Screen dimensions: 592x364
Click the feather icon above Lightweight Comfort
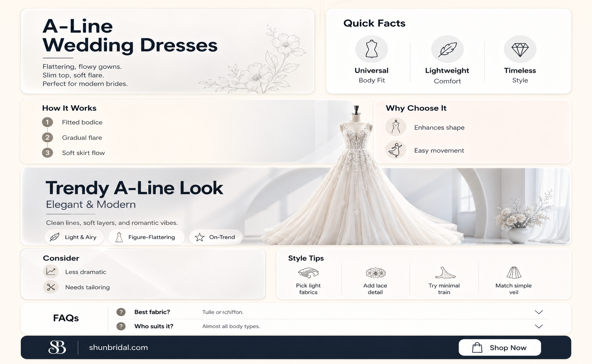click(x=447, y=49)
